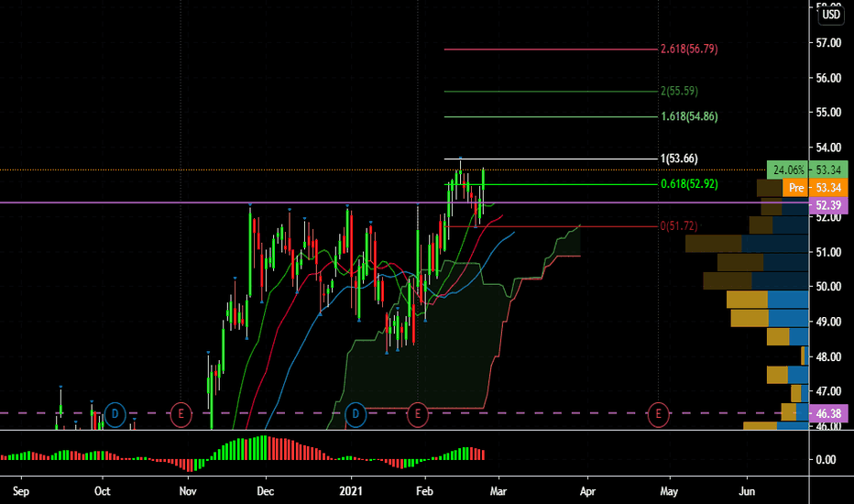Click the earnings E marker near Feb
854x504 pixels.
pyautogui.click(x=418, y=414)
